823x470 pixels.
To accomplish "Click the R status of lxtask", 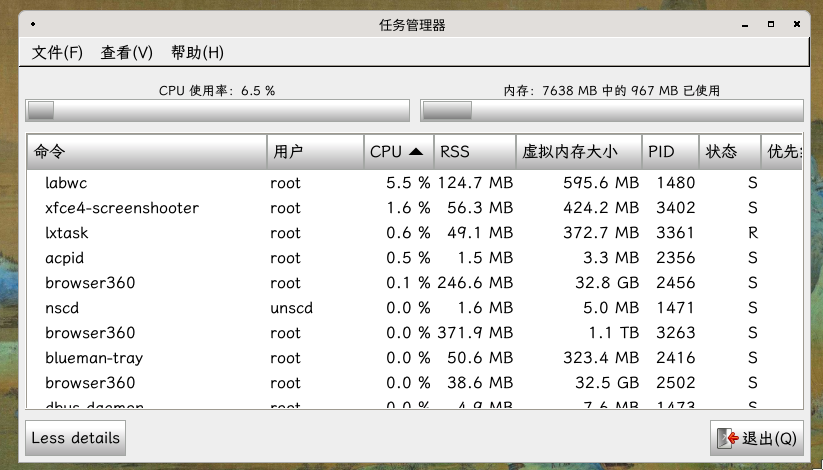I will pyautogui.click(x=753, y=233).
